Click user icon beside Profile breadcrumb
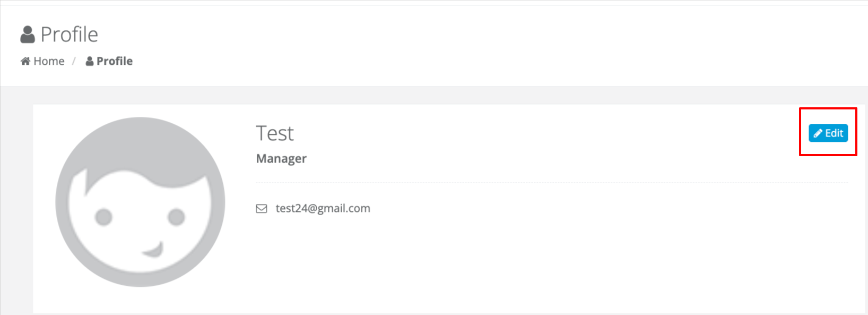This screenshot has height=315, width=868. [x=90, y=61]
